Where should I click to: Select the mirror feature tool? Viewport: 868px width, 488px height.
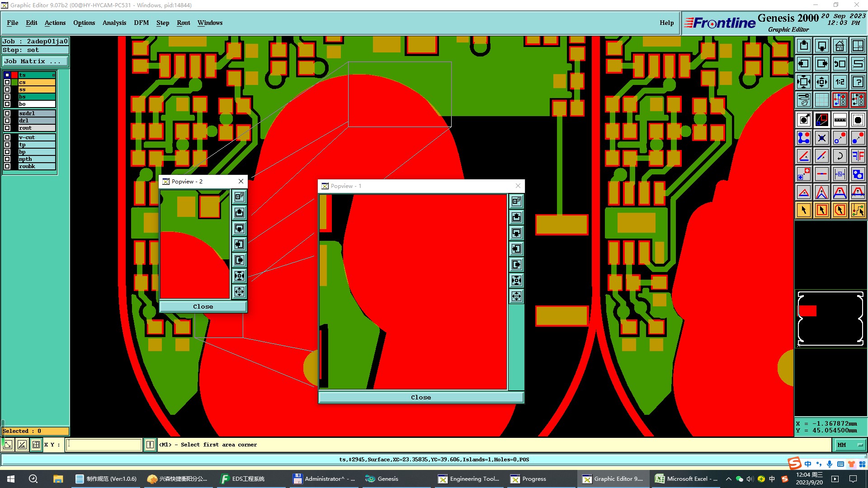858,156
